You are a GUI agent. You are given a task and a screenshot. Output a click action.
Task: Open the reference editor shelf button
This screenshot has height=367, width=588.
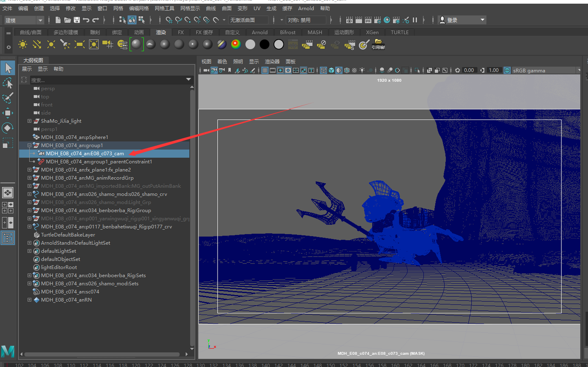pyautogui.click(x=378, y=44)
